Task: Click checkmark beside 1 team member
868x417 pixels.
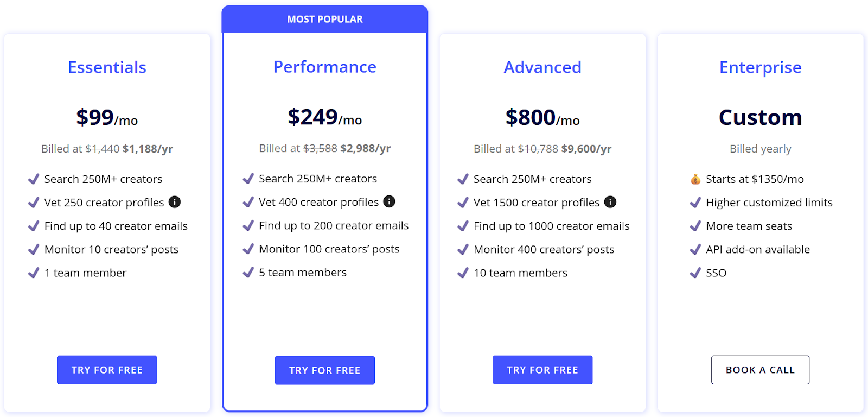Action: tap(34, 273)
